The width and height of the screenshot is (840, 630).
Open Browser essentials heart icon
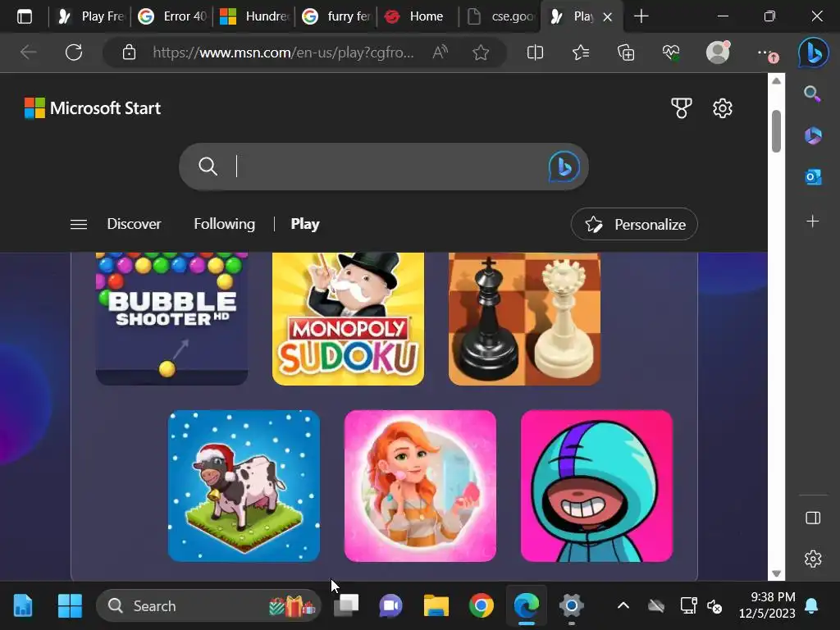[x=671, y=52]
